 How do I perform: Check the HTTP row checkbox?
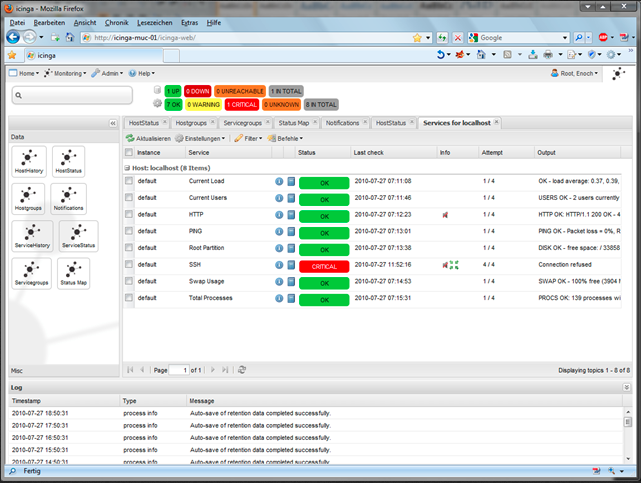tap(129, 214)
